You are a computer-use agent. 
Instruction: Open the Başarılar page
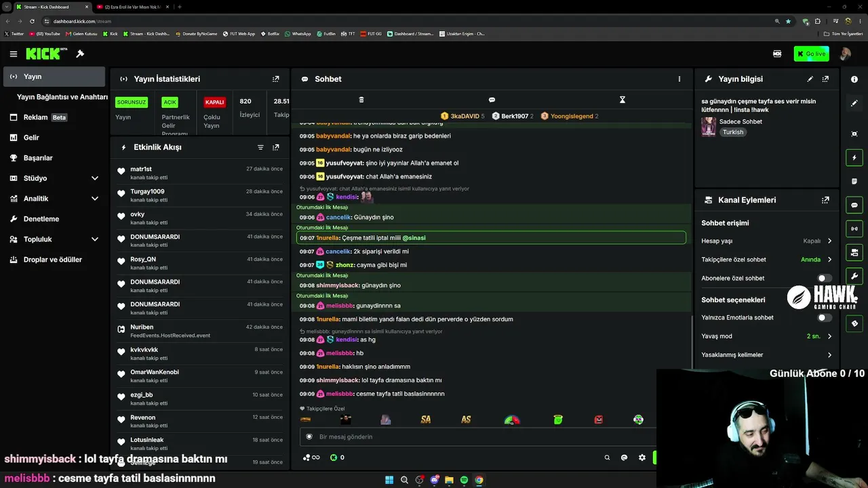coord(55,158)
